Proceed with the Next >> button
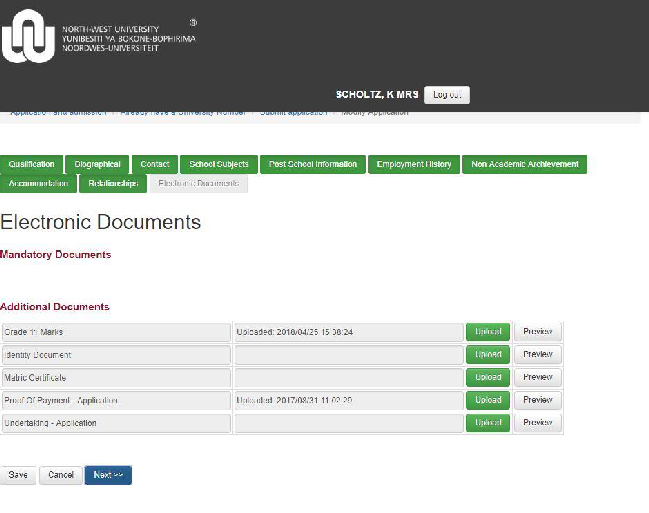The image size is (649, 513). coord(108,475)
